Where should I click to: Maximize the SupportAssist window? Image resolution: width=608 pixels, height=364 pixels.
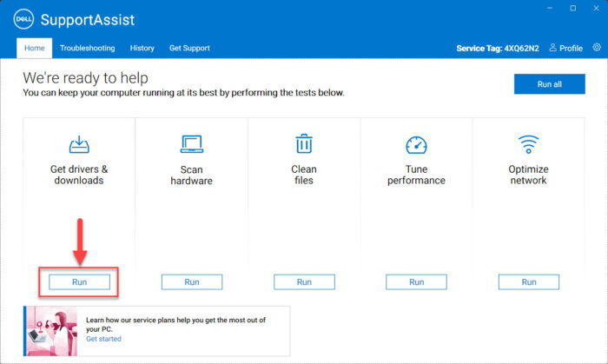pos(573,8)
